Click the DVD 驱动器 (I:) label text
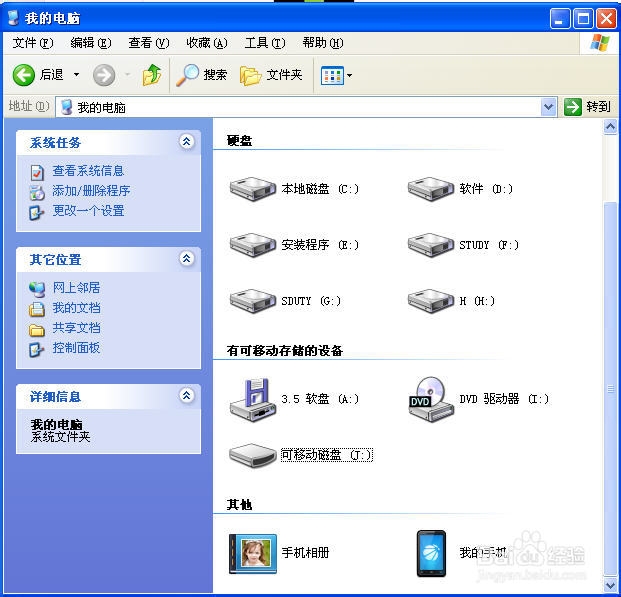The width and height of the screenshot is (621, 597). 504,399
